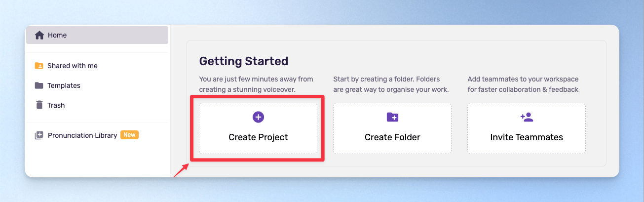Viewport: 644px width, 202px height.
Task: Click the Pronunciation Library stacked-plus icon
Action: click(x=39, y=135)
